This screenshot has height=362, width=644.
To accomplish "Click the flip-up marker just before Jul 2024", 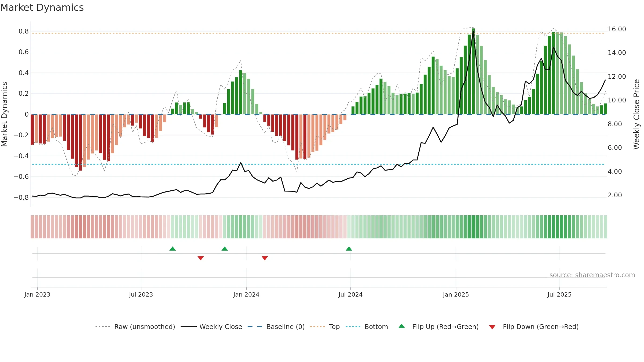I will (349, 249).
